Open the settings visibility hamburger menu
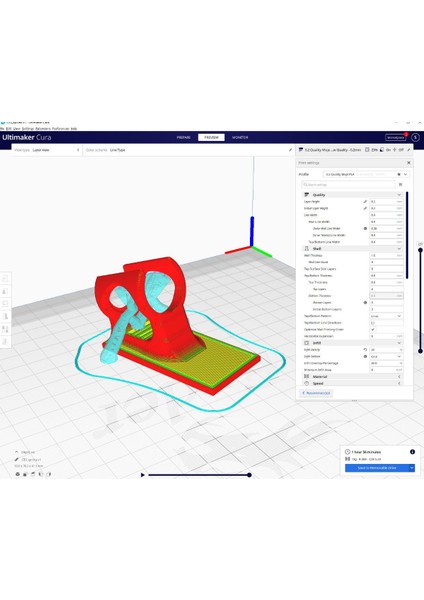The height and width of the screenshot is (600, 424). pos(400,184)
